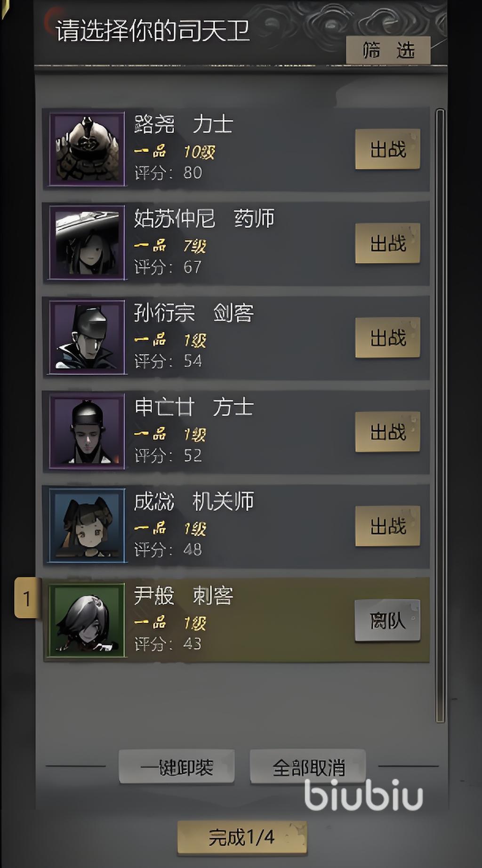Image resolution: width=482 pixels, height=868 pixels.
Task: Tap the 孙衍宗 剑客 character portrait
Action: pyautogui.click(x=87, y=337)
